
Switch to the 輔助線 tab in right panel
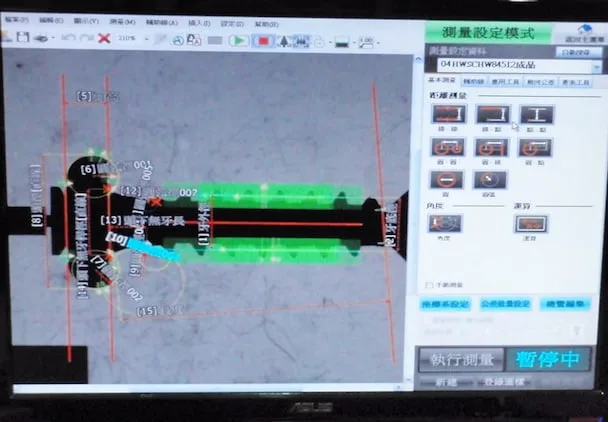(x=472, y=81)
